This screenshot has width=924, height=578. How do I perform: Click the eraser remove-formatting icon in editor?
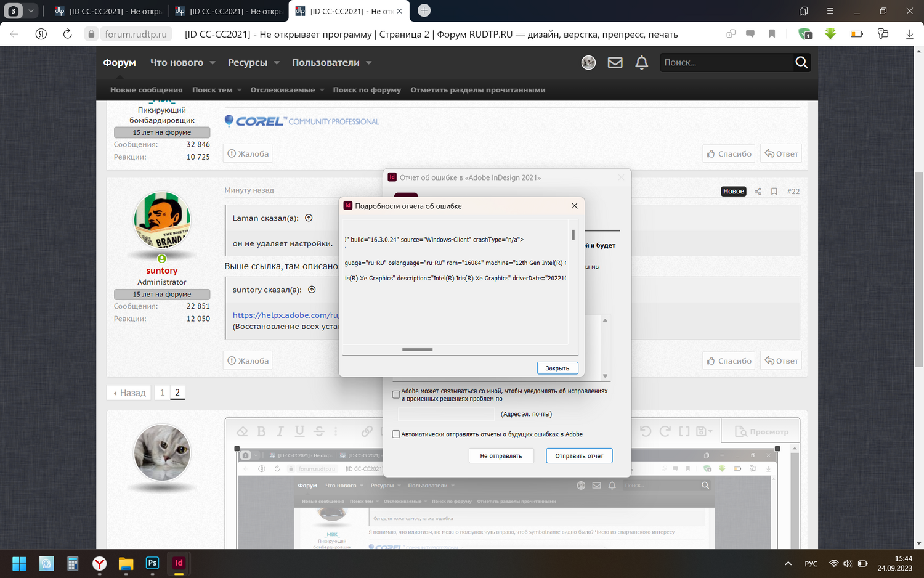point(242,431)
